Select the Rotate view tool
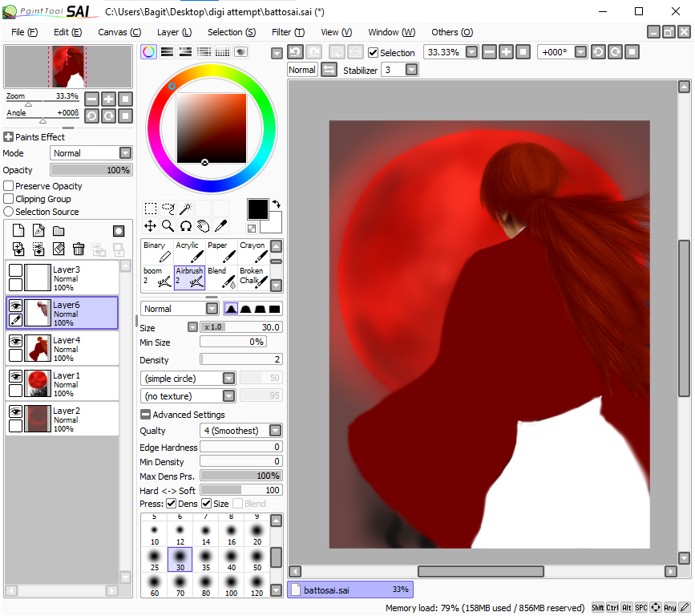This screenshot has width=695, height=616. [185, 226]
